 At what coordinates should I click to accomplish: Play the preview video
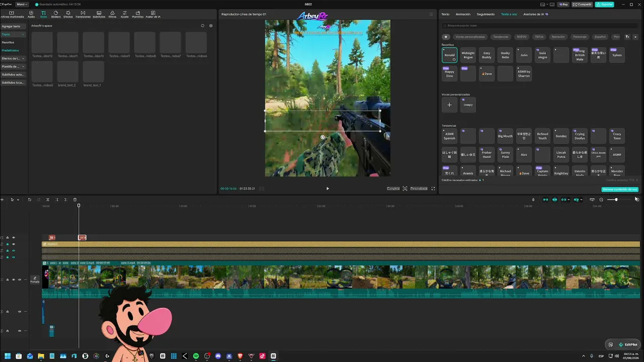coord(328,189)
